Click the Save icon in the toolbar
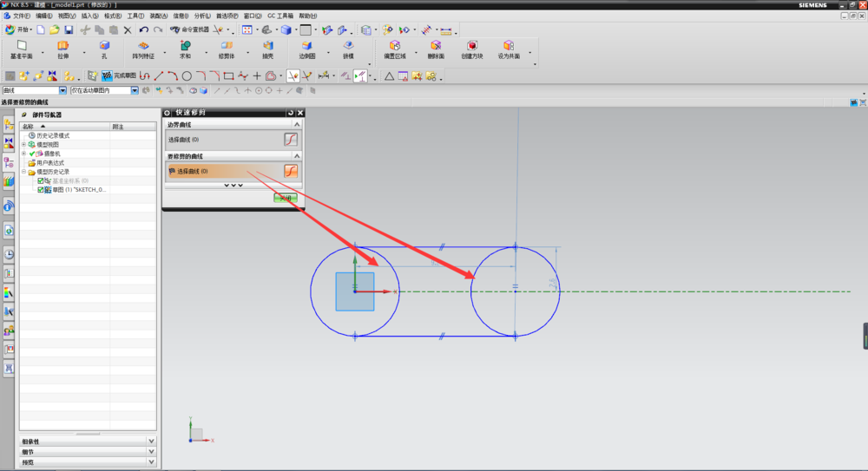This screenshot has width=868, height=471. [69, 29]
